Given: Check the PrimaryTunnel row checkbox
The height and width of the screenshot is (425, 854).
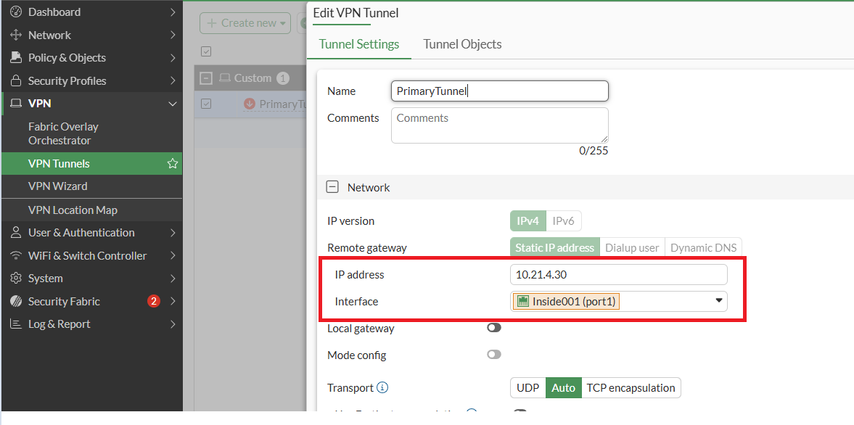Looking at the screenshot, I should 207,103.
